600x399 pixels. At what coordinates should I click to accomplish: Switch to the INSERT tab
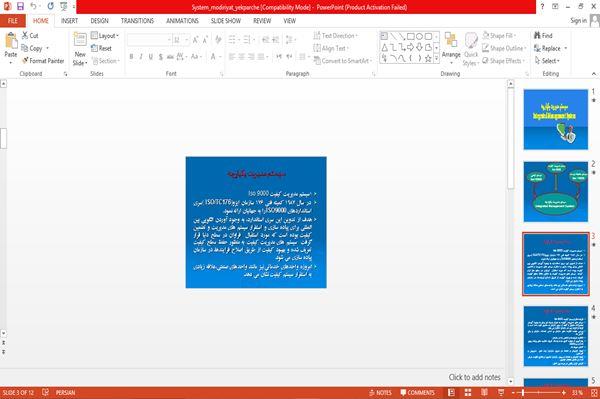point(69,21)
